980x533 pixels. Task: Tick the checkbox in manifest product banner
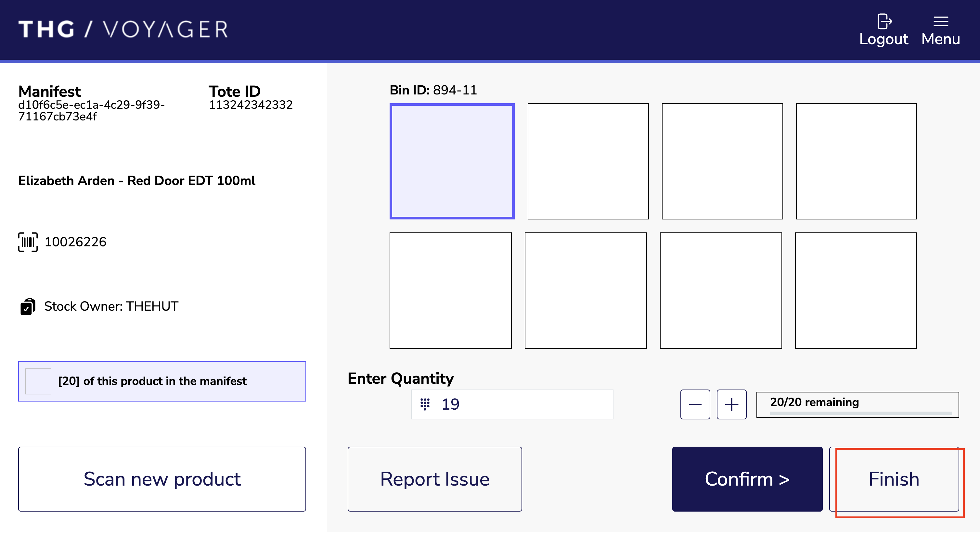pyautogui.click(x=38, y=381)
